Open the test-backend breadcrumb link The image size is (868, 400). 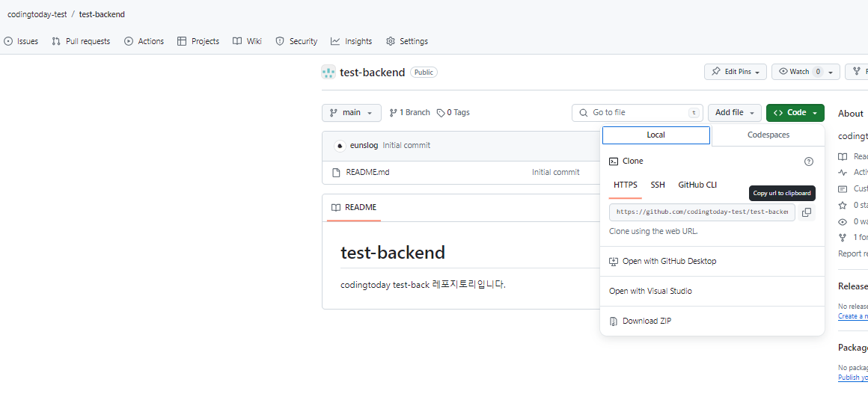click(102, 14)
